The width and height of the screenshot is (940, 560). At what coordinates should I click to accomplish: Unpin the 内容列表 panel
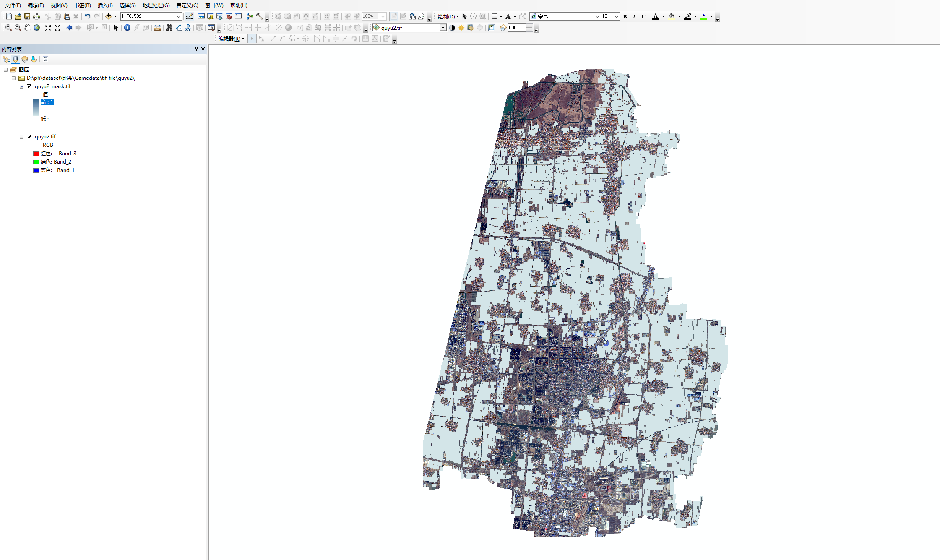click(196, 49)
